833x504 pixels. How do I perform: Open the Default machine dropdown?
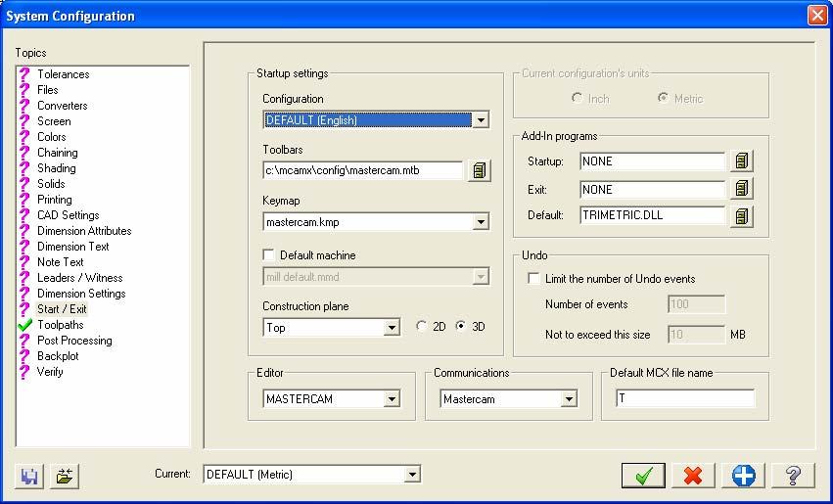(481, 277)
